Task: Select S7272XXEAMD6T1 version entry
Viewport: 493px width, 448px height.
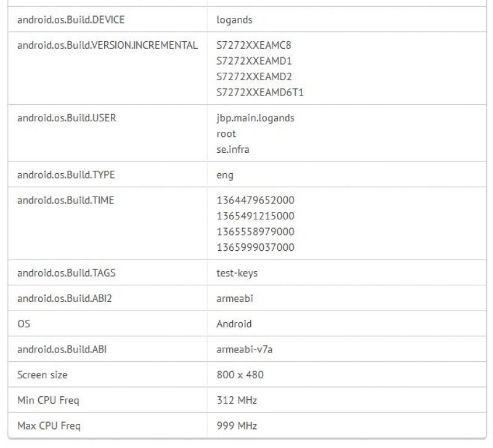Action: [x=259, y=92]
